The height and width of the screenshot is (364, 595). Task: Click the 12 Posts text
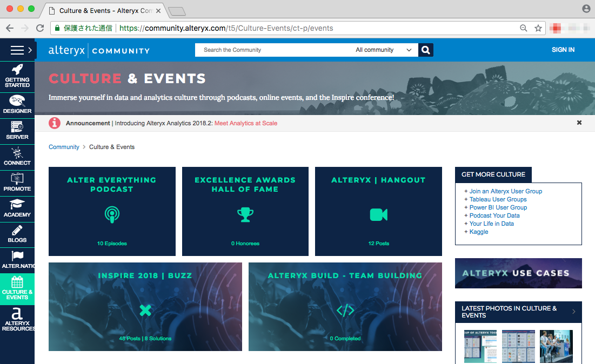point(379,244)
